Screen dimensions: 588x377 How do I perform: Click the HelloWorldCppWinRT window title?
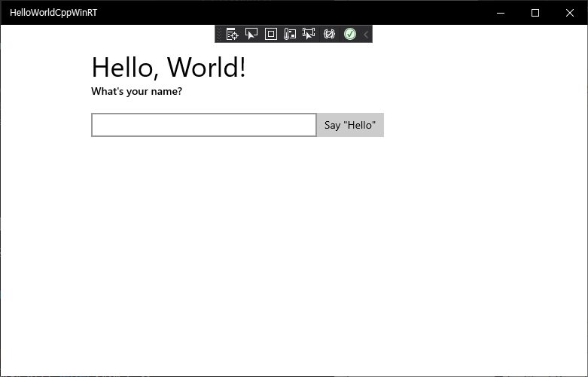pyautogui.click(x=53, y=12)
